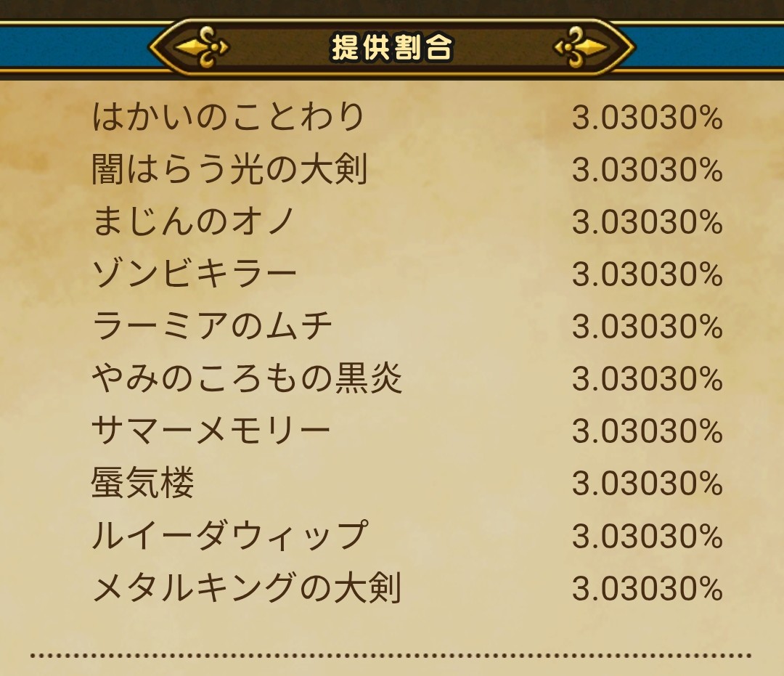Select the 蜃気楼 weapon entry

pos(143,484)
